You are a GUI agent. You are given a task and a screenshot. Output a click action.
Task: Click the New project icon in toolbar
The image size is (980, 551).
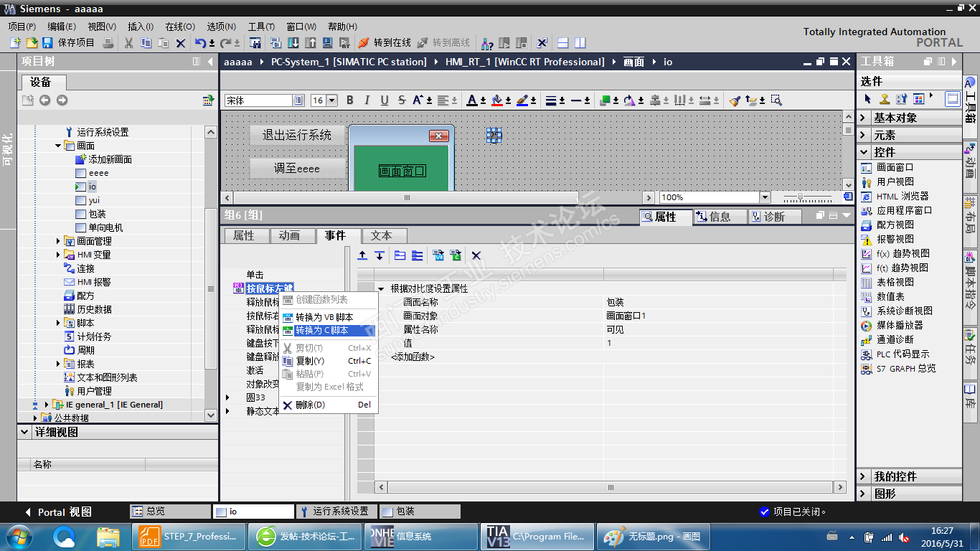coord(15,43)
